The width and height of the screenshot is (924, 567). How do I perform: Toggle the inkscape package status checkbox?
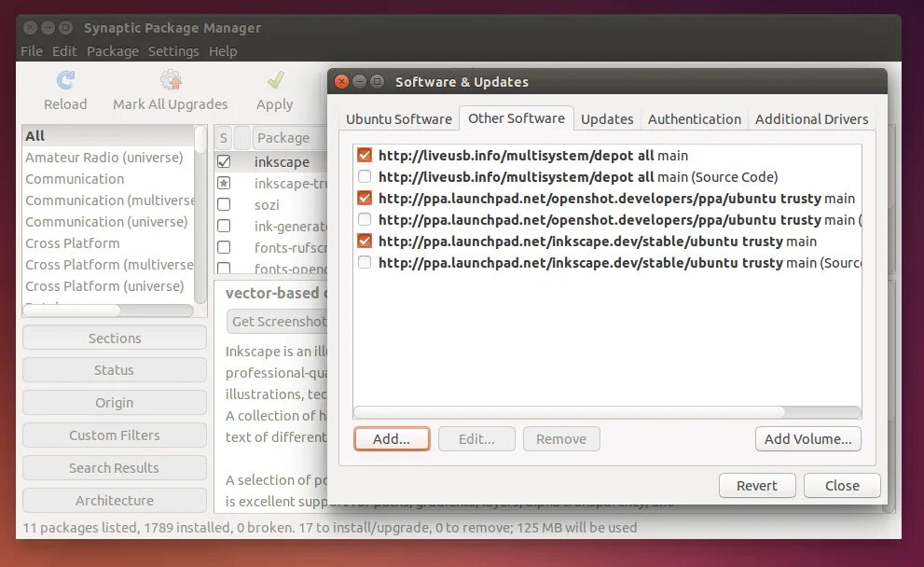tap(224, 161)
